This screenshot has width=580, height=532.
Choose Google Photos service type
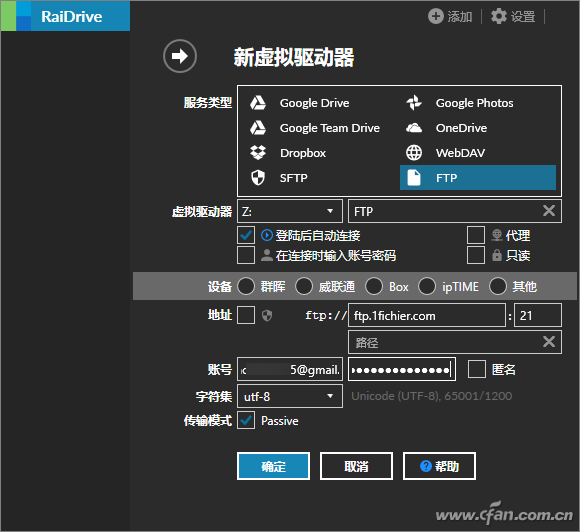pyautogui.click(x=478, y=103)
